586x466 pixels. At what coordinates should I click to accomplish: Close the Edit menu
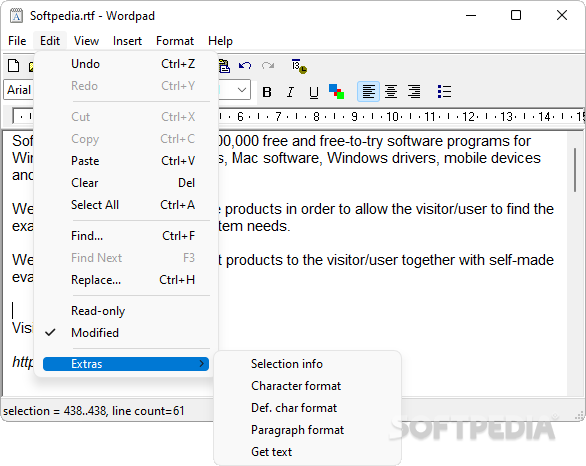click(50, 41)
